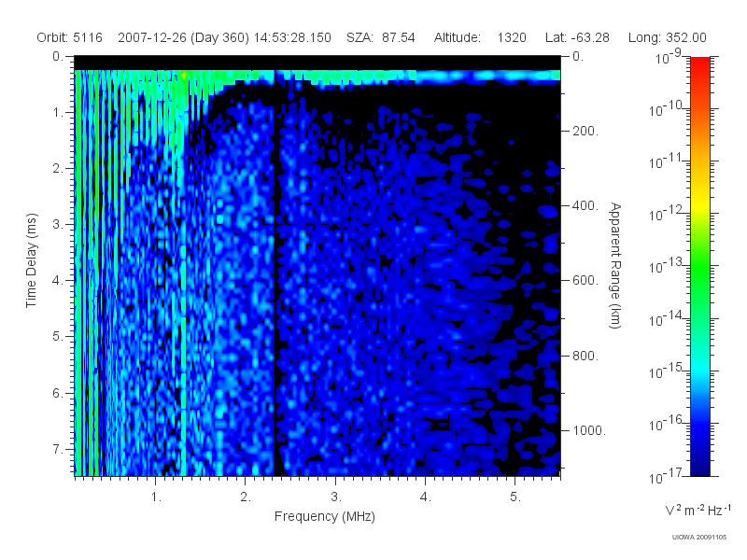Click the dark blue bottom of colorbar
This screenshot has height=560, width=747.
click(699, 467)
